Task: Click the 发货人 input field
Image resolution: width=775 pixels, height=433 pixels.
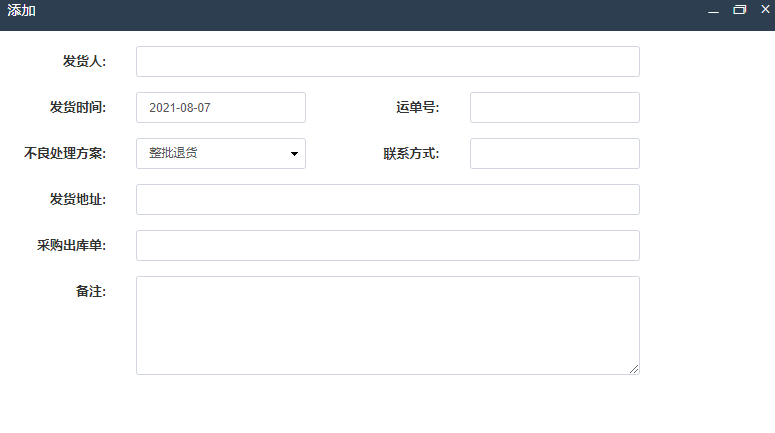Action: 388,61
